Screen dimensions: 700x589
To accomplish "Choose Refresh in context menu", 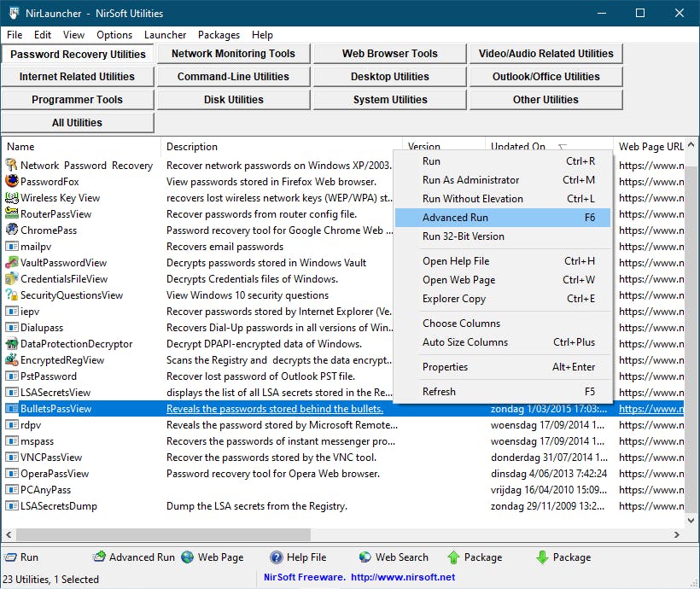I will point(503,392).
